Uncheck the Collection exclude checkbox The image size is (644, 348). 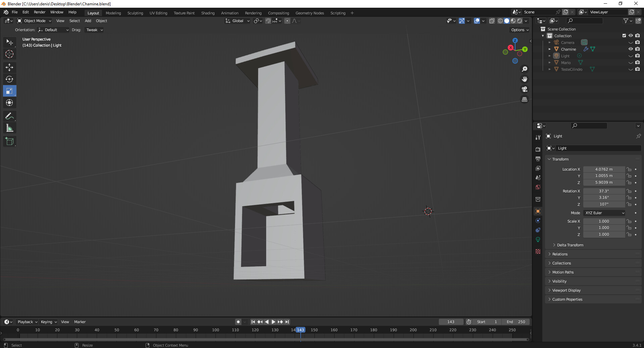point(624,36)
